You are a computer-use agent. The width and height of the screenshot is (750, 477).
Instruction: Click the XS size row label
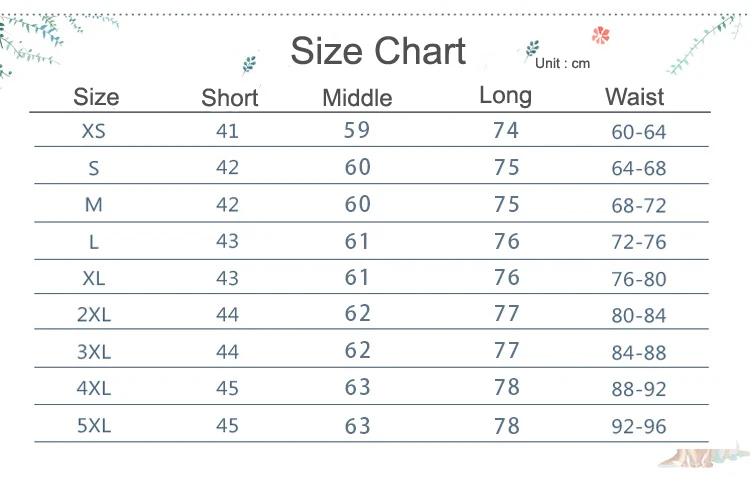click(x=93, y=131)
